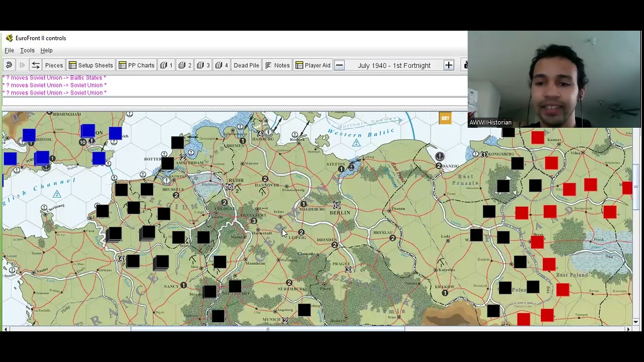644x362 pixels.
Task: Click the Berlin city label on map
Action: click(340, 213)
